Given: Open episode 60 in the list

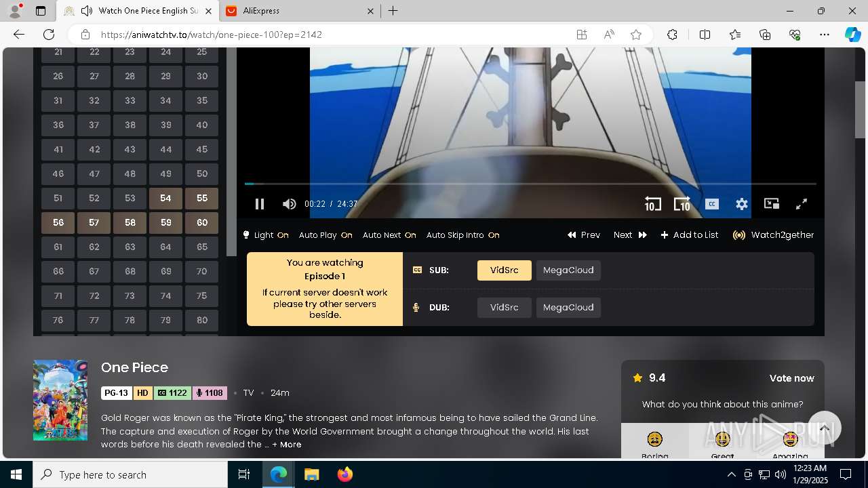Looking at the screenshot, I should (x=202, y=223).
